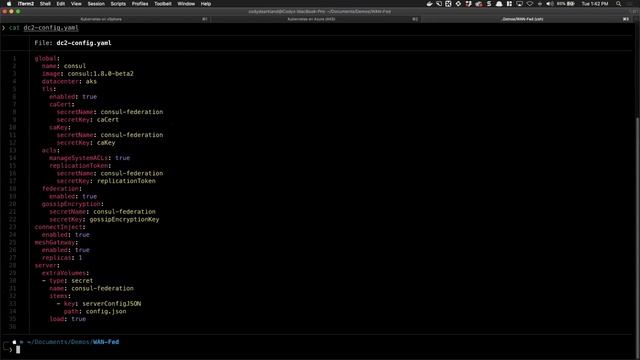Click the 'manageSystemACLs: true' line
This screenshot has width=640, height=360.
pyautogui.click(x=89, y=158)
